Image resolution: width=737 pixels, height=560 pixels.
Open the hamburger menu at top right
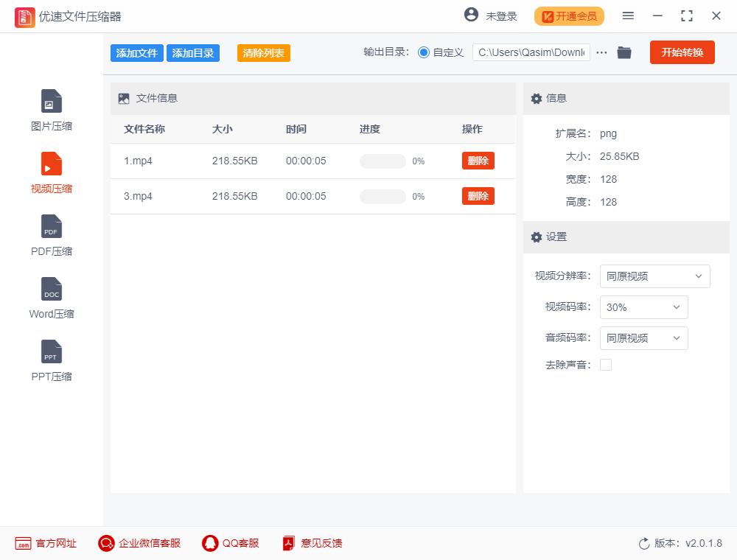pos(628,15)
